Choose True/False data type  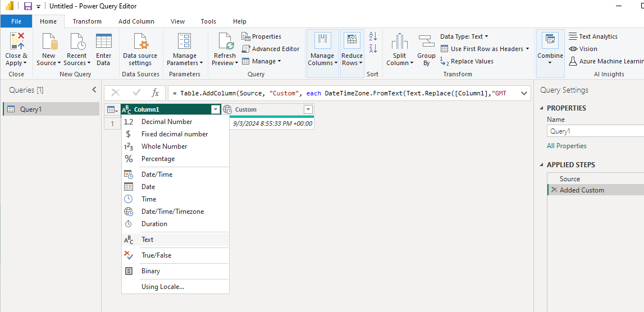coord(175,255)
